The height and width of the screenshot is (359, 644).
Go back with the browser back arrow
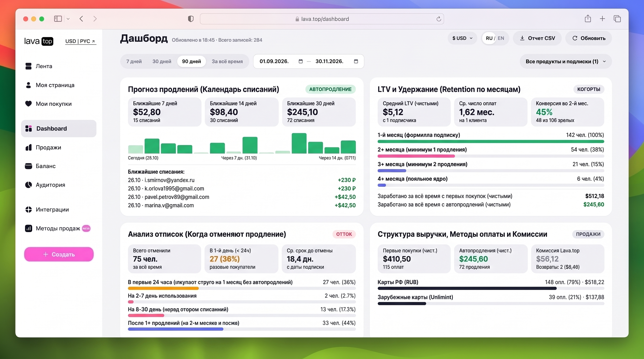click(x=81, y=19)
